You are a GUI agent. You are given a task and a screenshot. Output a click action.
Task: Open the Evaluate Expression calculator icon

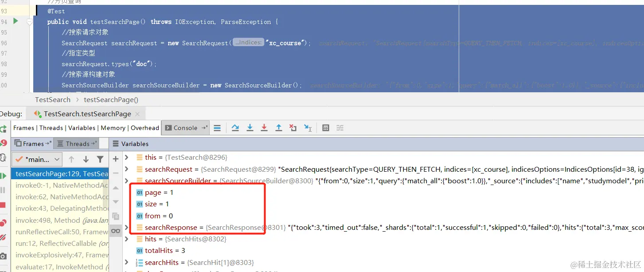point(326,128)
